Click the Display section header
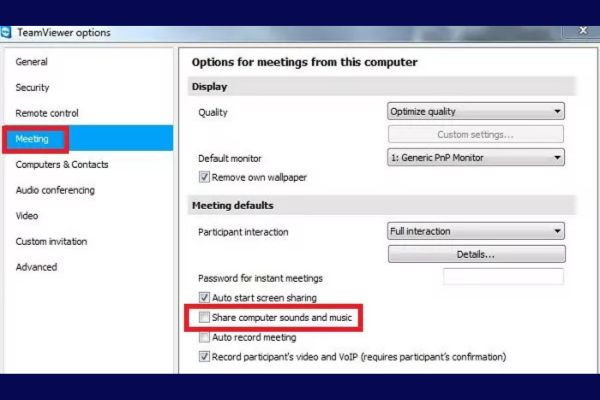Screen dimensions: 600x400 pos(382,87)
